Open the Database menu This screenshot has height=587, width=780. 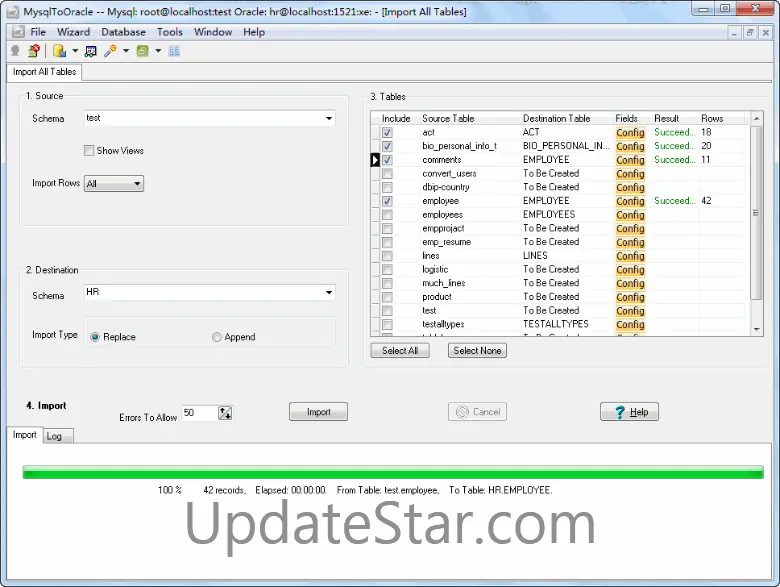click(123, 32)
